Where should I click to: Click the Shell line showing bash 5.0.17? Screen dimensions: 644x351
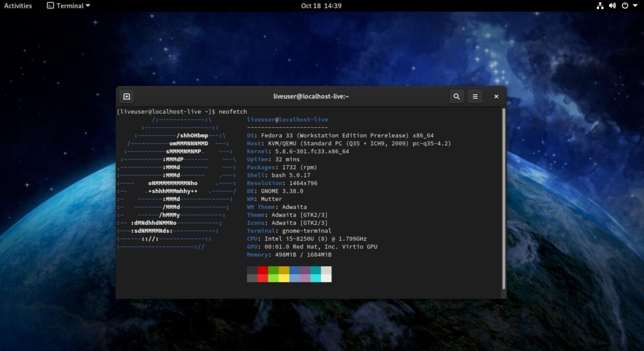(x=279, y=175)
